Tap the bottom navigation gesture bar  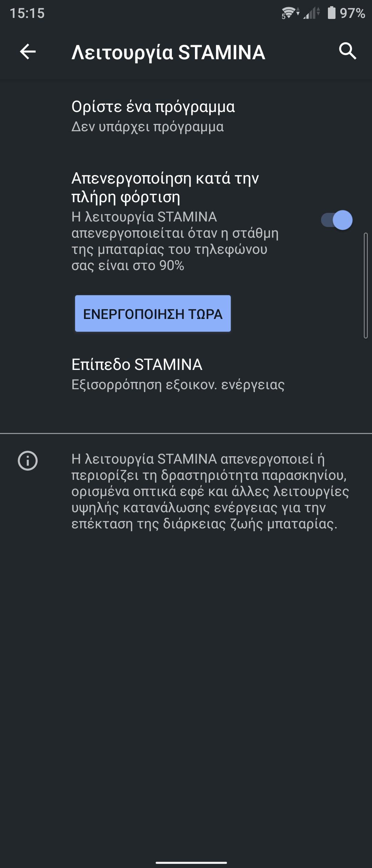(191, 862)
